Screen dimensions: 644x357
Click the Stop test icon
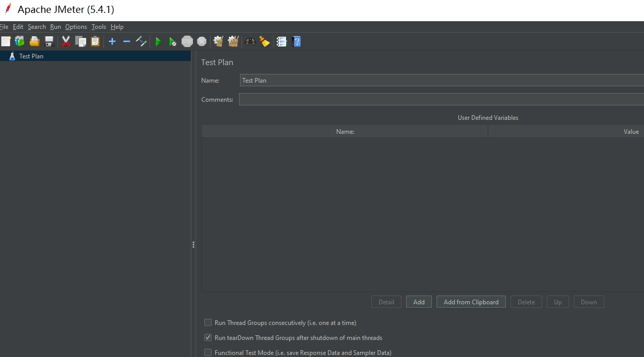187,41
